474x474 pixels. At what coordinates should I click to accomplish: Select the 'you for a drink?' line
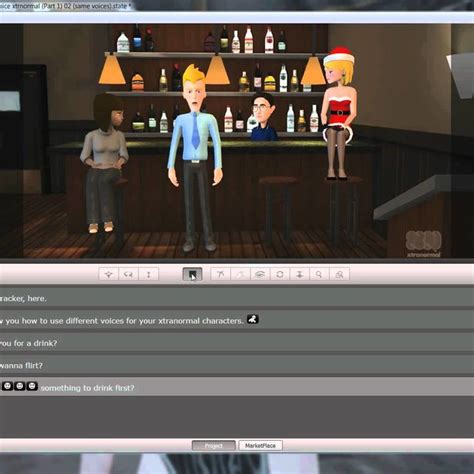point(237,342)
